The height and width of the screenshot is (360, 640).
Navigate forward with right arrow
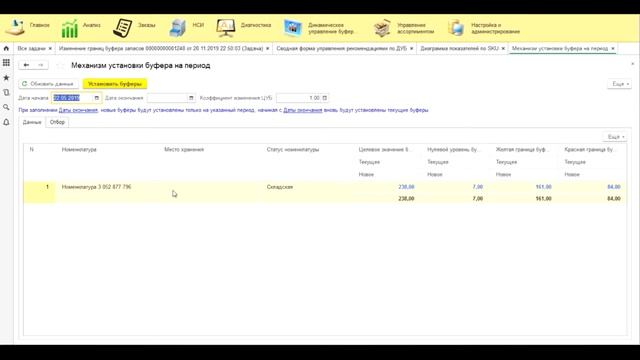click(40, 65)
